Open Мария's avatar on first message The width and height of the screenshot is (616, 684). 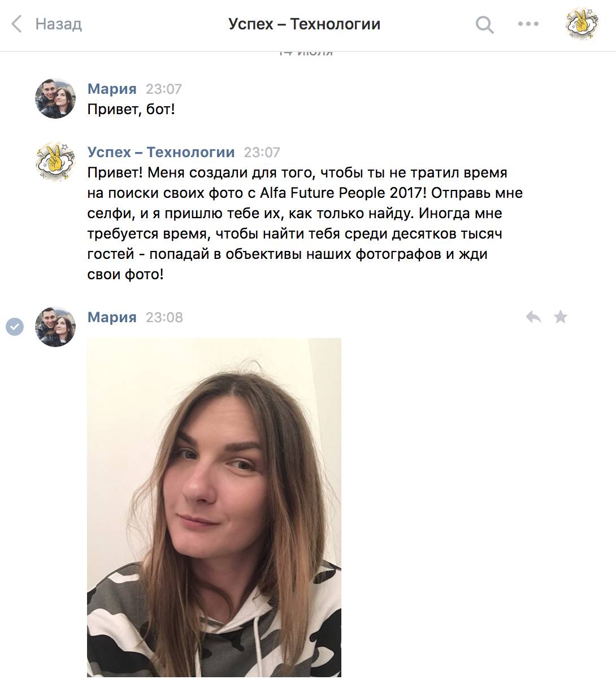(55, 98)
